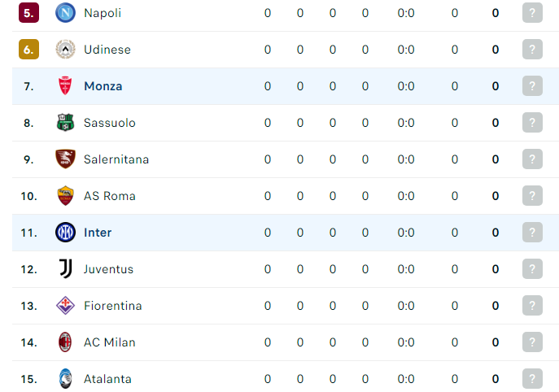Viewport: 559px width, 392px height.
Task: Click the Juventus J logo
Action: [x=66, y=268]
